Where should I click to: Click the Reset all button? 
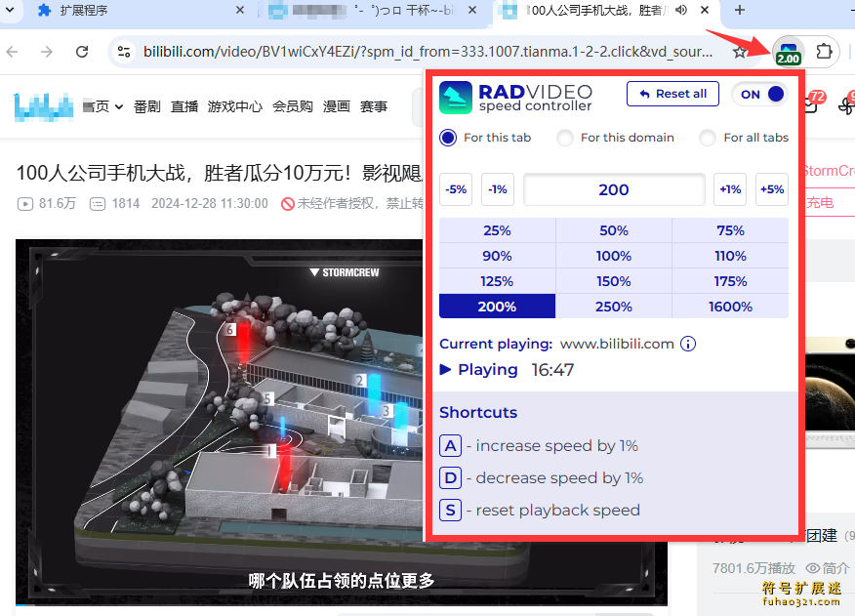click(672, 94)
